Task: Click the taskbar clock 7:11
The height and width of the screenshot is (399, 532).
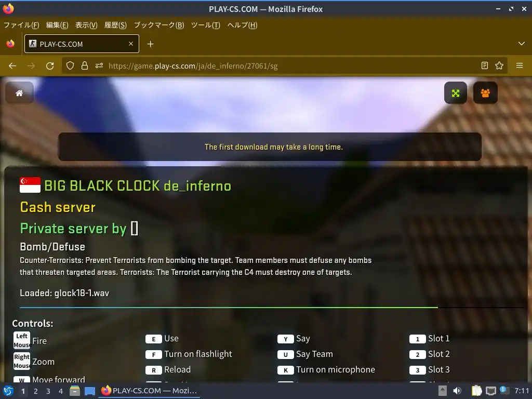Action: [522, 391]
